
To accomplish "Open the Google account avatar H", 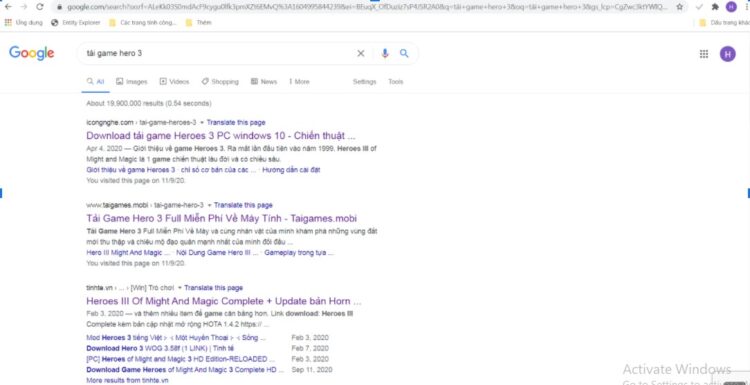I will 728,54.
